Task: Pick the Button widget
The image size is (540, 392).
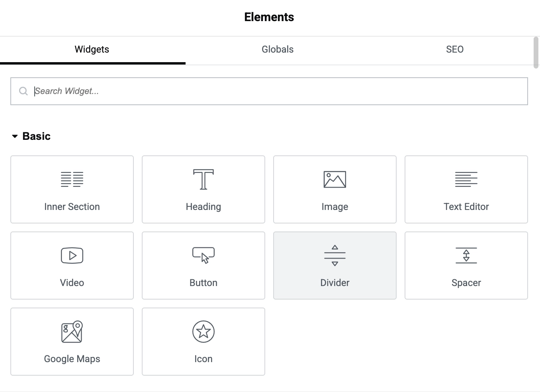Action: coord(203,265)
